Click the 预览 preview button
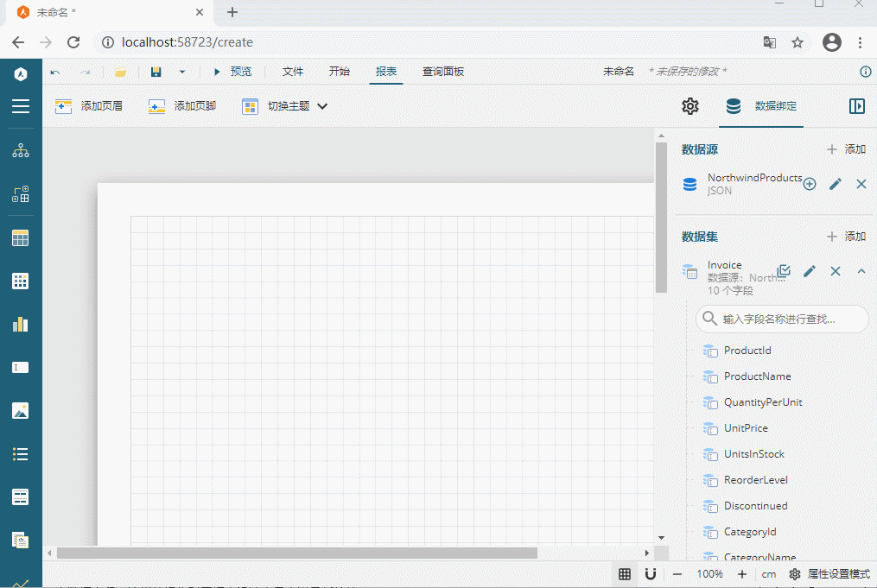Viewport: 877px width, 588px height. coord(233,72)
